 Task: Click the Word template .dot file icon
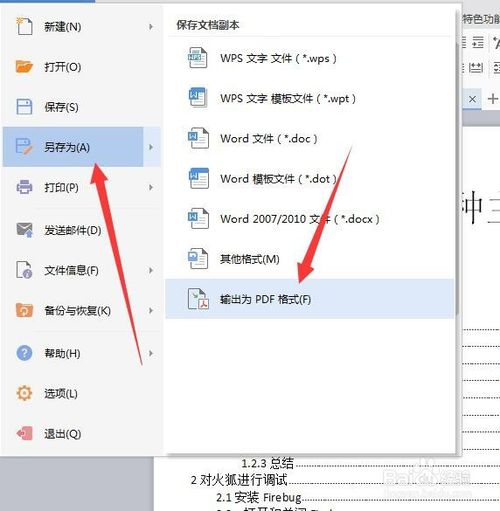(198, 178)
